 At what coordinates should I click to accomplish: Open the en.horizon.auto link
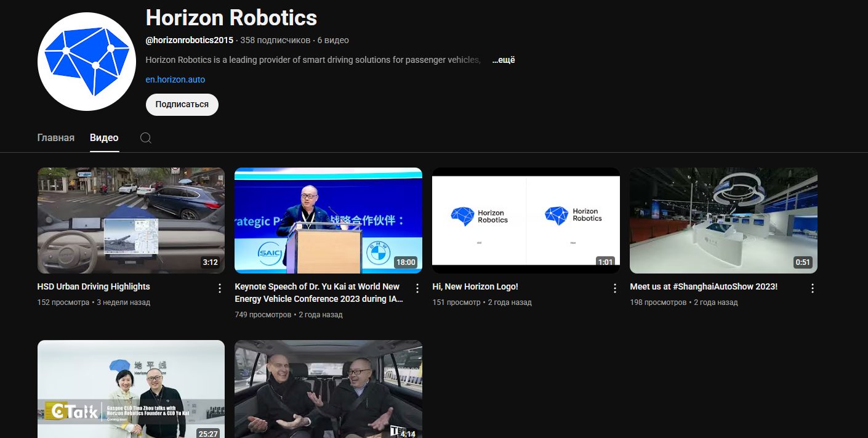(175, 79)
